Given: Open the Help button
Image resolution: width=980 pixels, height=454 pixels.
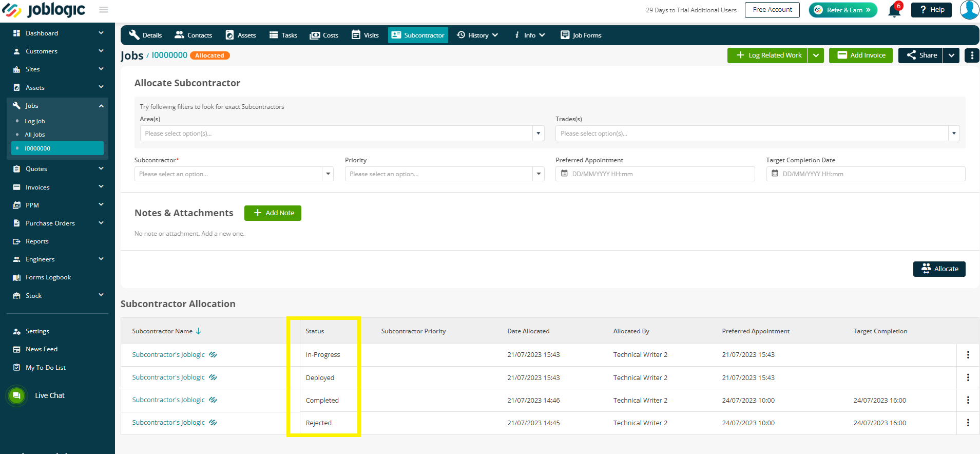Looking at the screenshot, I should (931, 10).
